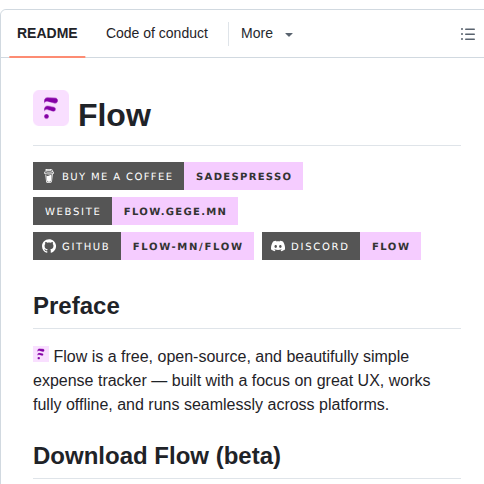
Task: Open the Discord Flow badge
Action: point(341,246)
